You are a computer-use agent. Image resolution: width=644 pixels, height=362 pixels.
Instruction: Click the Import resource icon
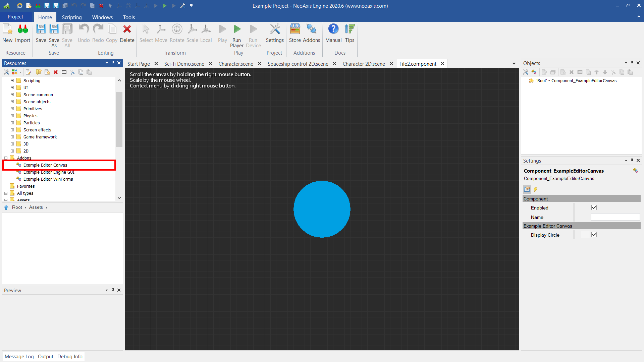pyautogui.click(x=22, y=29)
